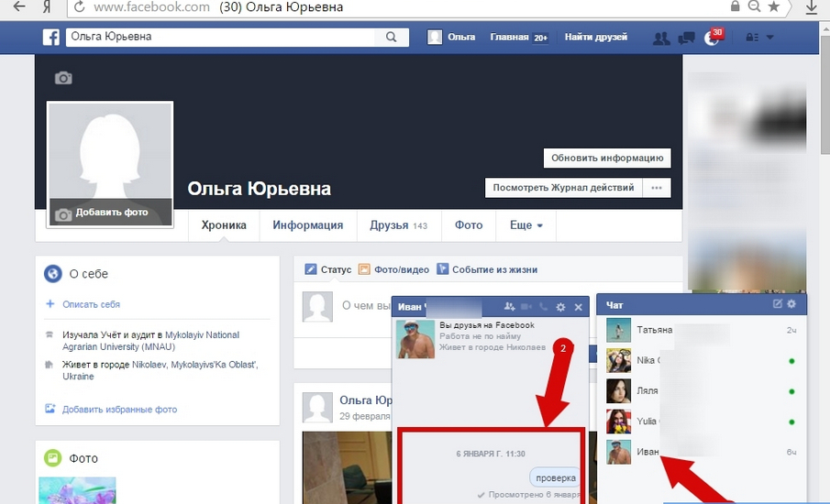Click the Yandex Я button

pos(47,7)
